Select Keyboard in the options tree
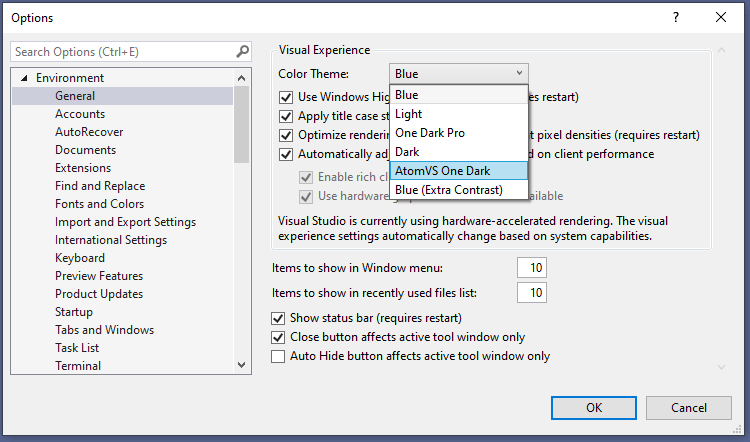This screenshot has height=442, width=750. click(79, 258)
